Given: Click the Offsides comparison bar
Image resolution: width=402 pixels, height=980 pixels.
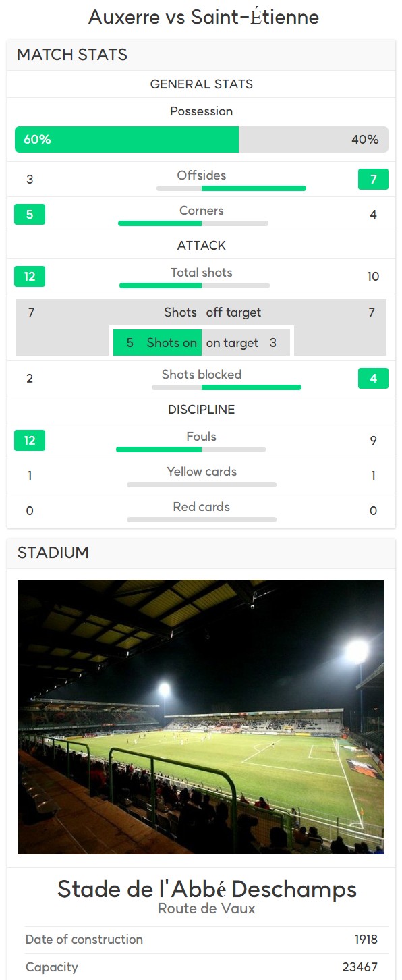Looking at the screenshot, I should coord(231,188).
